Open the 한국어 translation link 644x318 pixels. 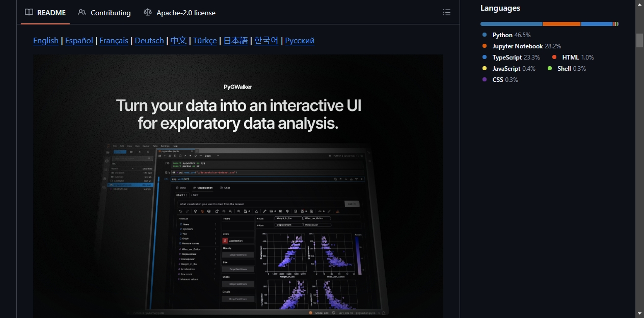click(266, 41)
